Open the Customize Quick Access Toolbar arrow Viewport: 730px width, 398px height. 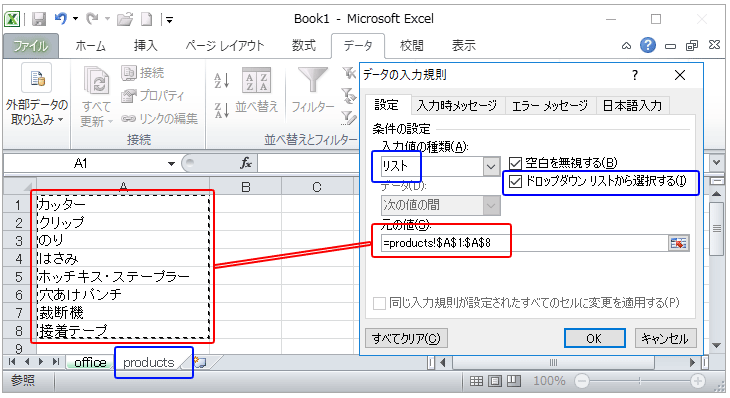(169, 20)
